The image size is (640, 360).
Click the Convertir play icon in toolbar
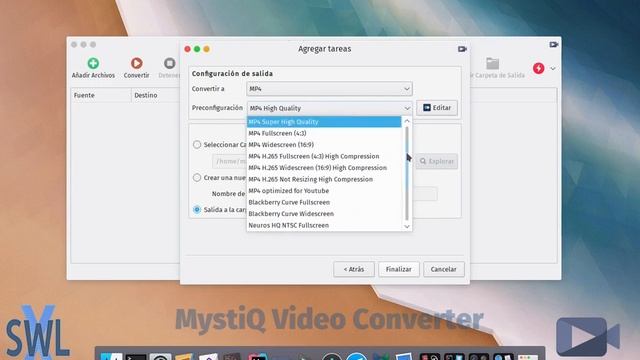click(136, 63)
